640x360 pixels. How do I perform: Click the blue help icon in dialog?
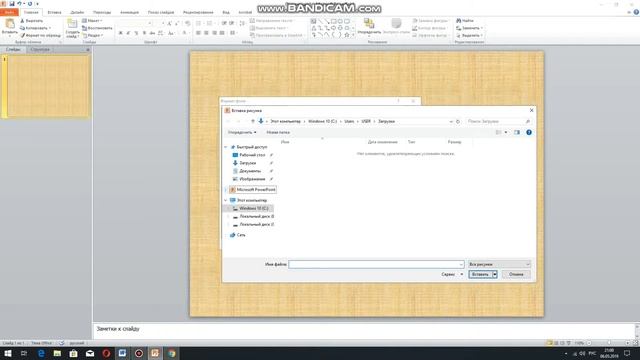pyautogui.click(x=529, y=132)
